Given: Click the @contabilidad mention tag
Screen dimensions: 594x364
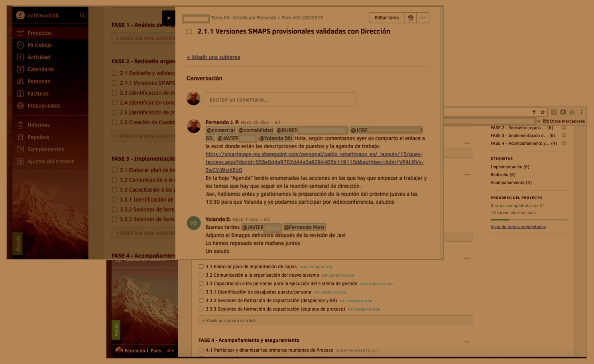Looking at the screenshot, I should click(x=256, y=130).
